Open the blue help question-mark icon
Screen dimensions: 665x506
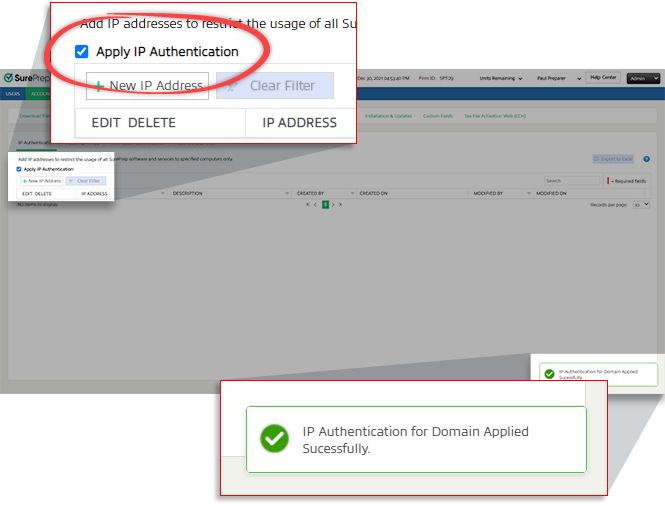point(646,159)
